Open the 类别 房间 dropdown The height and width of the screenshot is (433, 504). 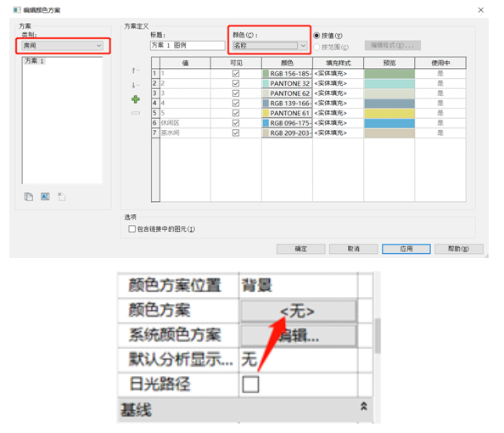[x=62, y=46]
